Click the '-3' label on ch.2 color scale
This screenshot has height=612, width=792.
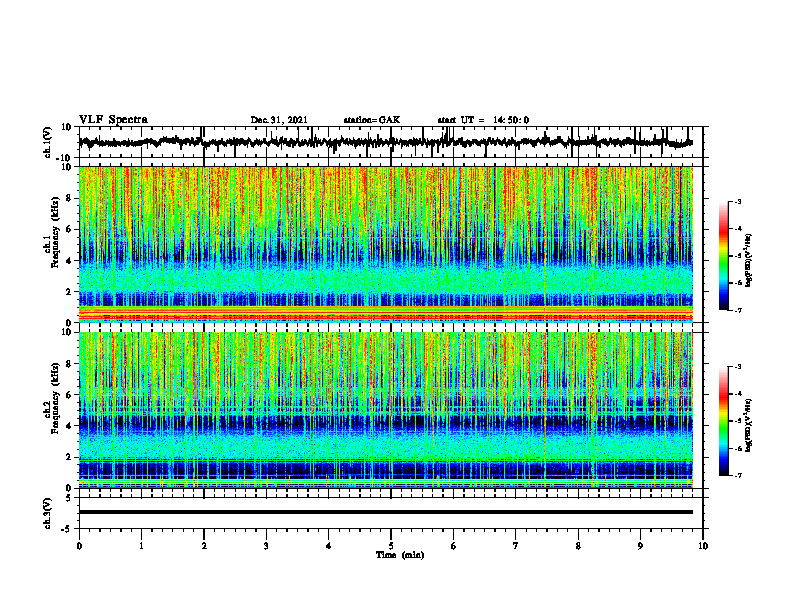737,367
